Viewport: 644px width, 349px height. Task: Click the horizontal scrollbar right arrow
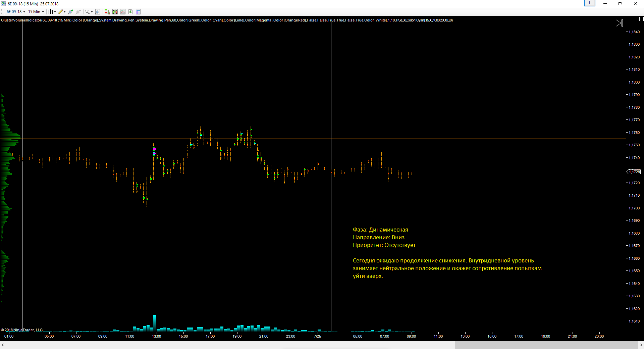(x=641, y=345)
